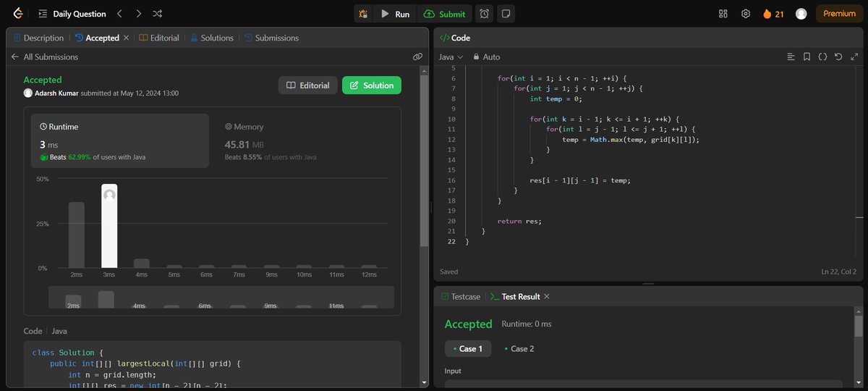Screen dimensions: 868x391
Task: Click line number 16 in editor
Action: (451, 180)
